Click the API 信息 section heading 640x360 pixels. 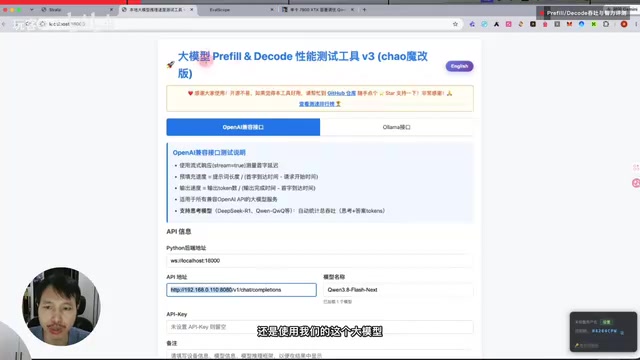click(179, 231)
